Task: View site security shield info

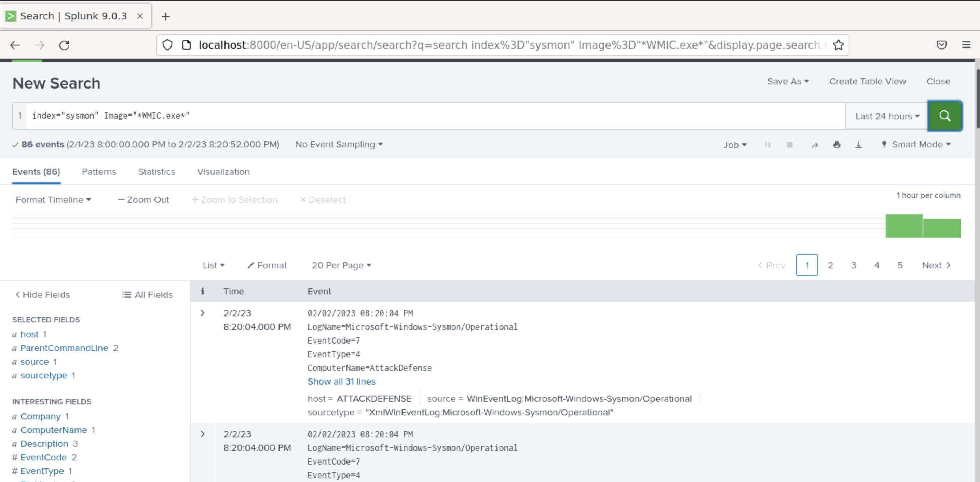Action: (167, 45)
